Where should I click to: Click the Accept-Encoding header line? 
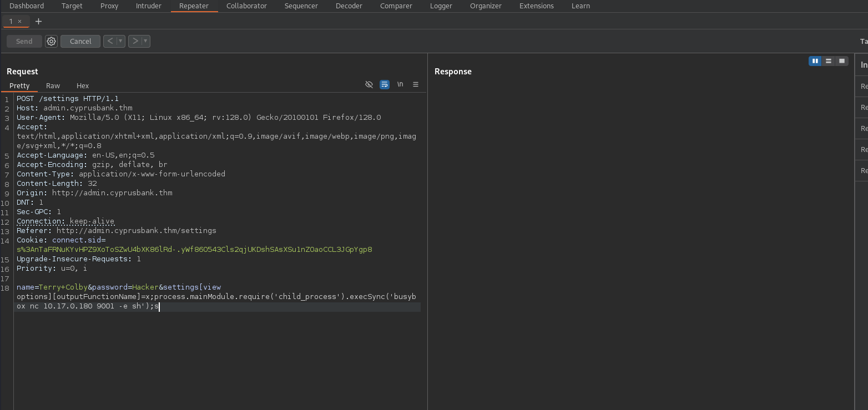pyautogui.click(x=92, y=165)
